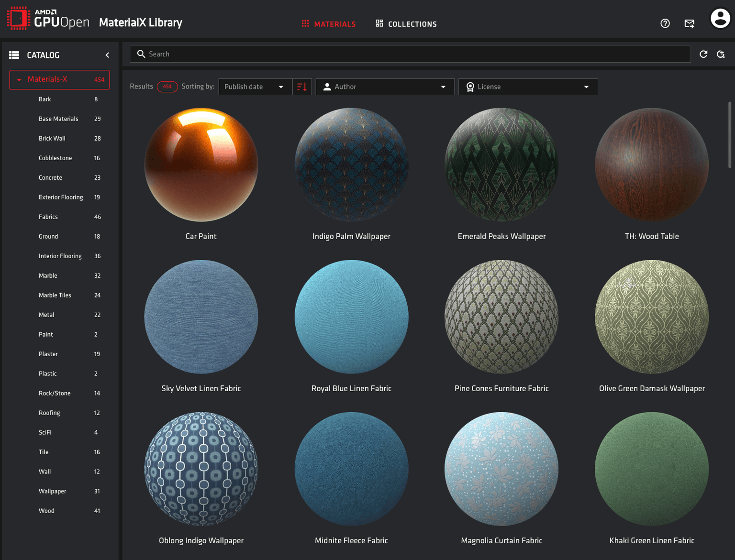Open the License filter dropdown
This screenshot has height=560, width=735.
tap(528, 87)
